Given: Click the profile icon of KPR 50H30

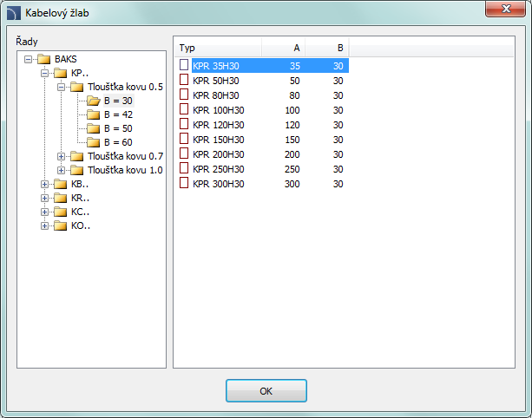Looking at the screenshot, I should (x=184, y=80).
